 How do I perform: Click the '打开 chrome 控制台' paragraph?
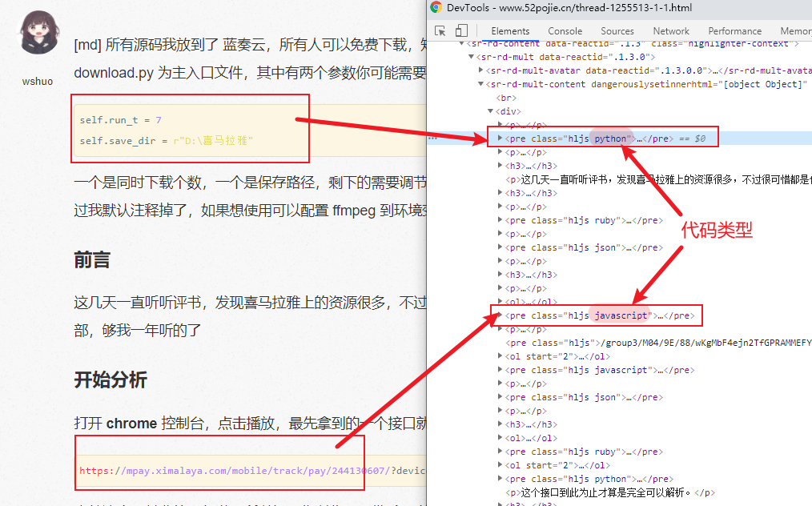tap(250, 423)
